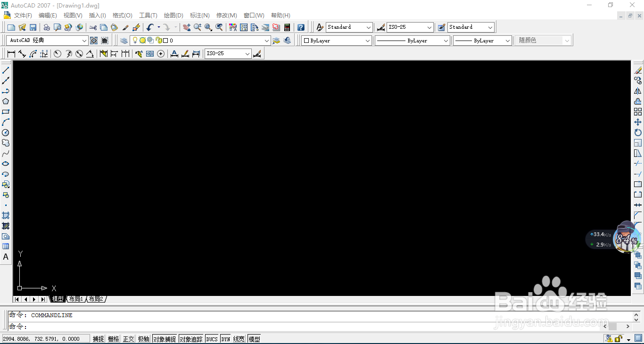Toggle 正交 ortho mode
The height and width of the screenshot is (344, 644).
pyautogui.click(x=129, y=339)
